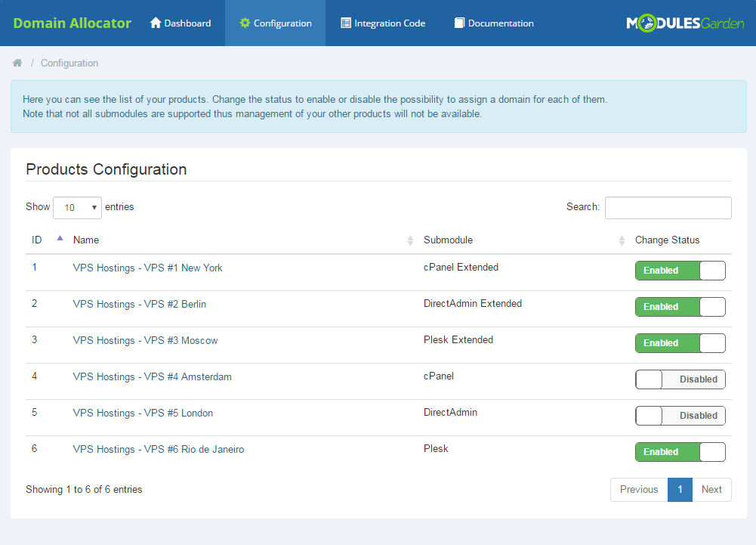Switch to the Integration Code tab
The image size is (756, 545).
[x=382, y=23]
